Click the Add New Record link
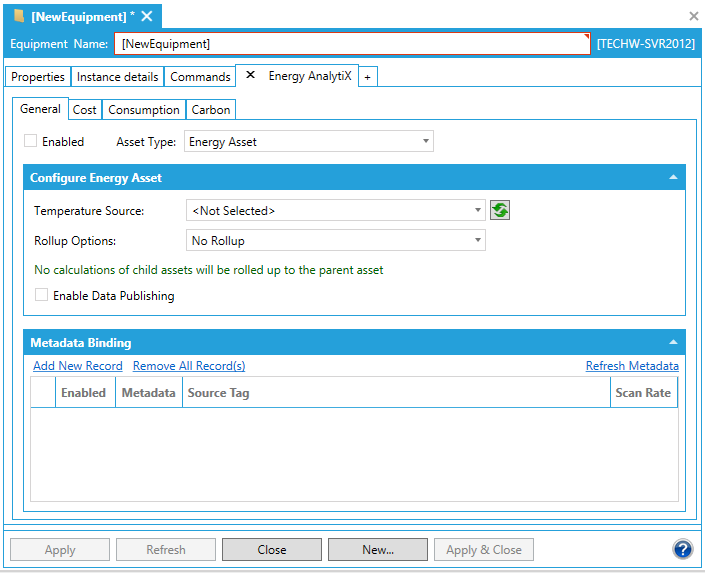Screen dimensions: 705x573 [78, 366]
